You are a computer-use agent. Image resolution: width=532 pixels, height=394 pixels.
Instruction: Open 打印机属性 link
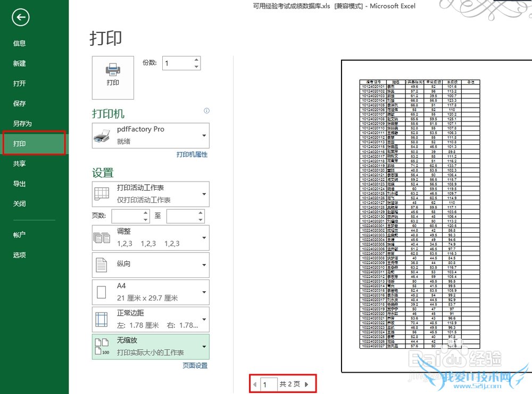[x=192, y=154]
